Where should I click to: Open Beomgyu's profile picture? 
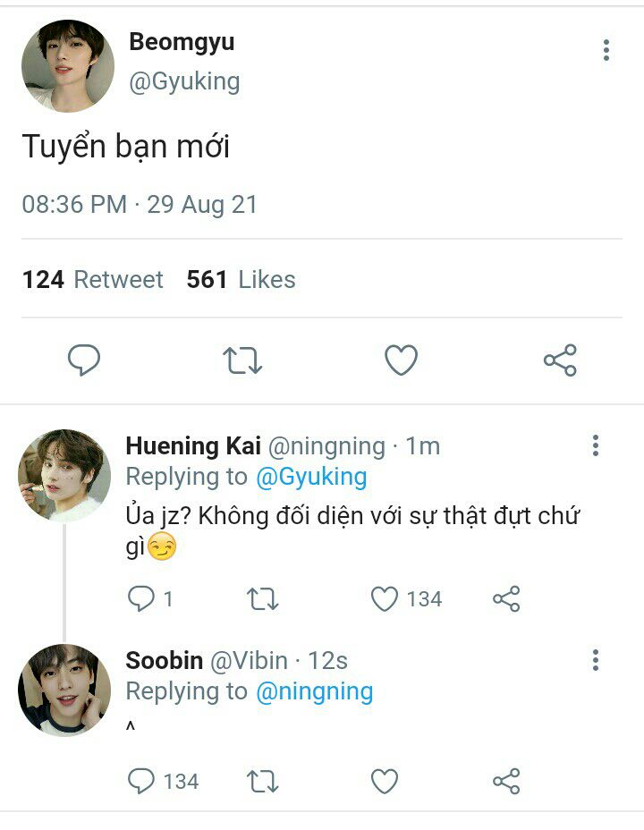point(68,66)
